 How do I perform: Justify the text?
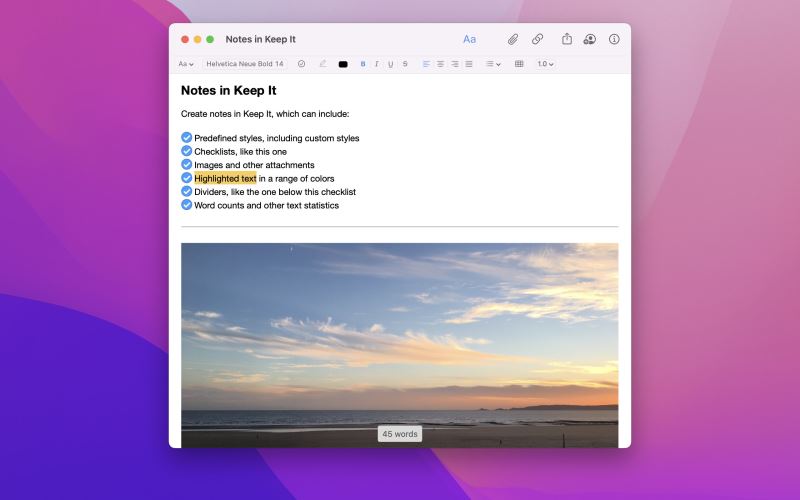469,64
